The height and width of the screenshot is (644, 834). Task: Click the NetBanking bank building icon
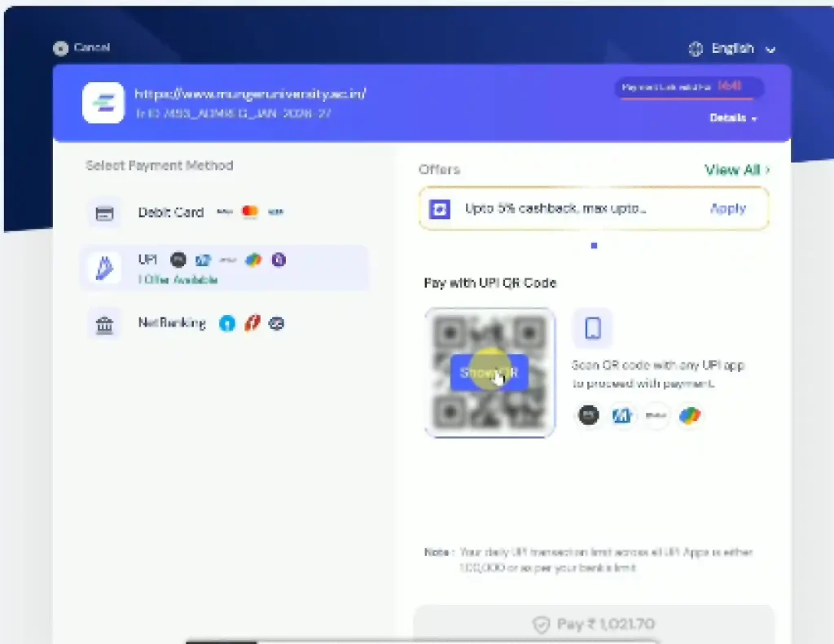104,324
